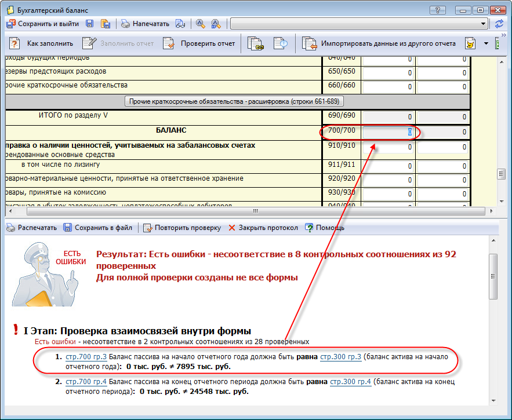This screenshot has height=420, width=512.
Task: Click the disabled 'Заполнить отчет' button
Action: (x=118, y=43)
